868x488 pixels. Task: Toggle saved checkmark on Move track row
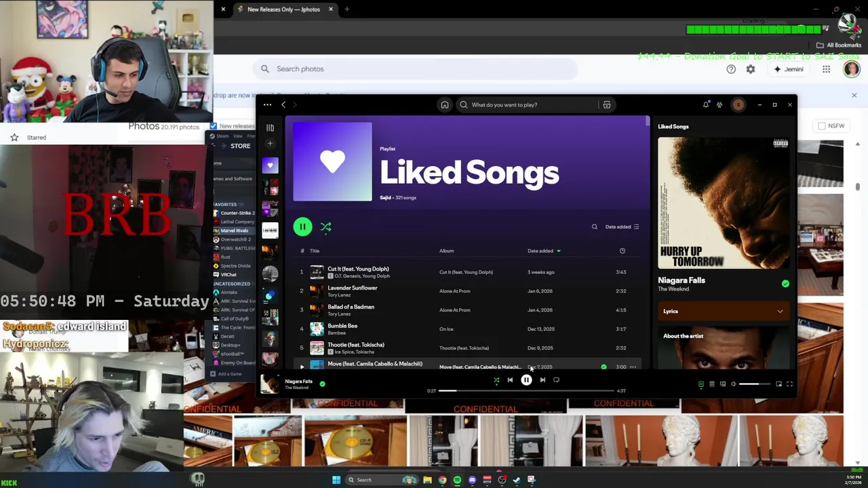604,367
